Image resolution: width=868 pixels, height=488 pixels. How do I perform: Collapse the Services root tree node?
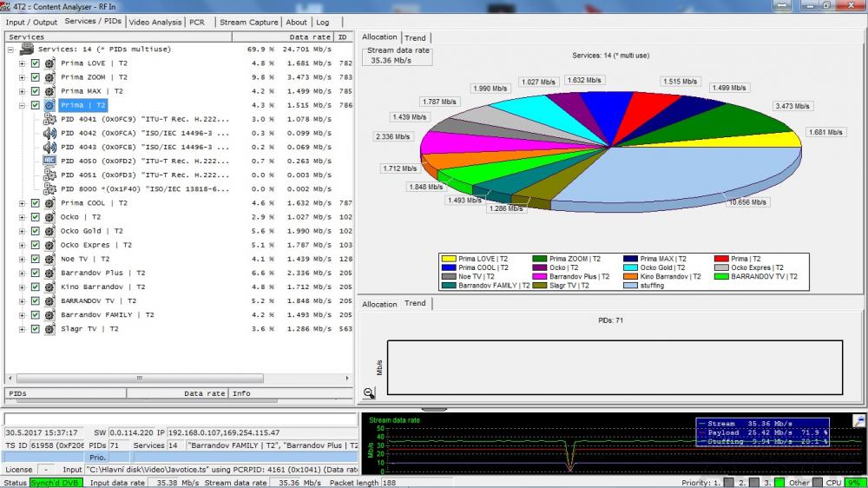(10, 49)
